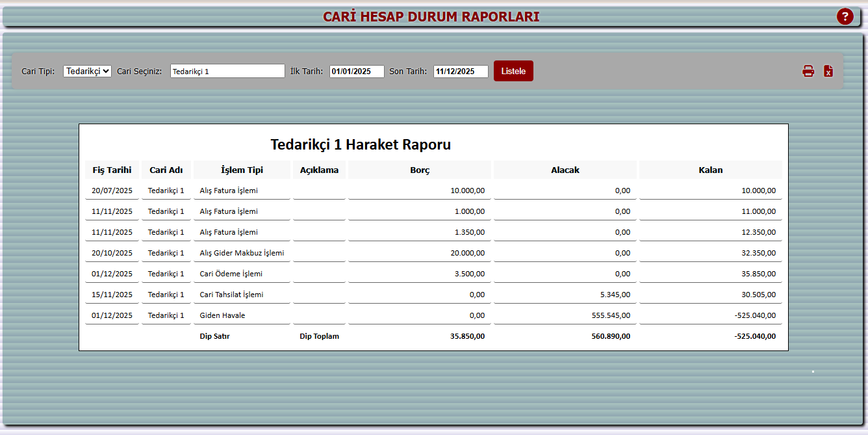
Task: Click the Son Tarih date field
Action: coord(461,72)
